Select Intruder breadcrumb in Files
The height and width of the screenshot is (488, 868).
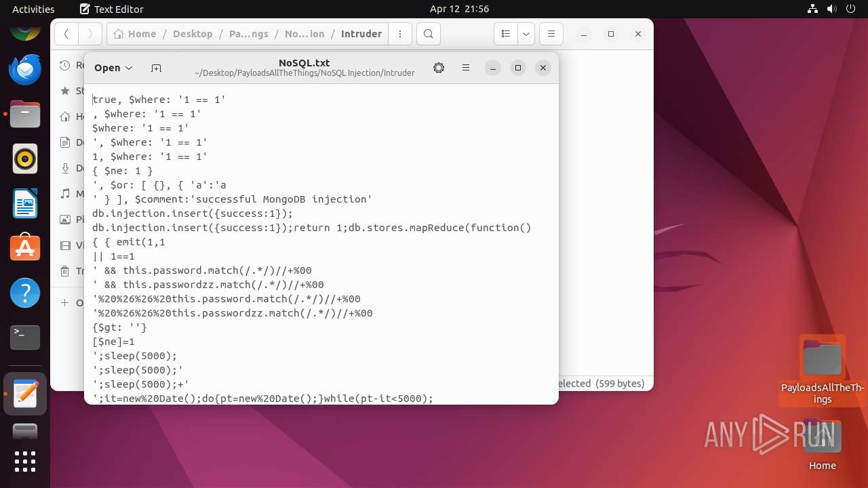click(361, 34)
